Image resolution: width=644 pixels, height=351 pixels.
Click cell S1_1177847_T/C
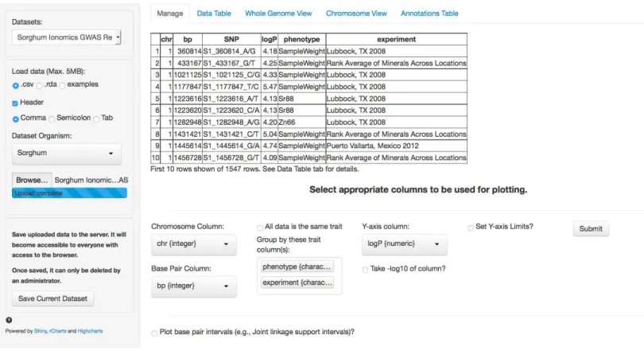click(231, 87)
